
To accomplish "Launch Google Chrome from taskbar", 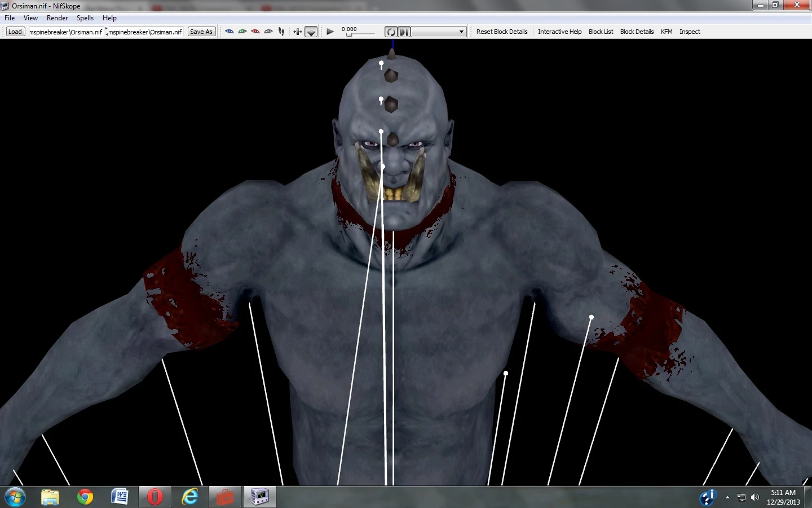I will 85,497.
